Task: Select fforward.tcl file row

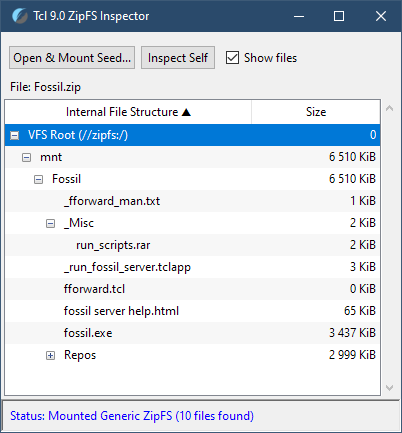Action: pos(192,289)
